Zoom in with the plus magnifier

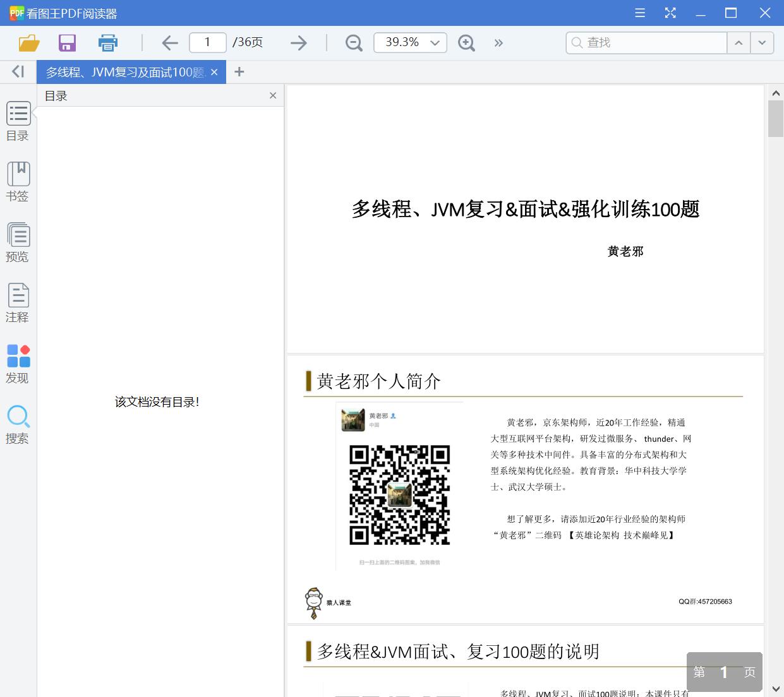pos(466,43)
